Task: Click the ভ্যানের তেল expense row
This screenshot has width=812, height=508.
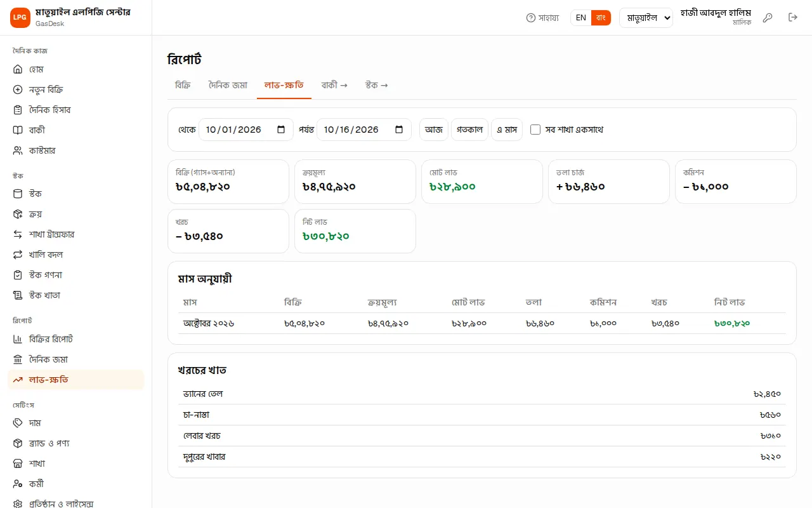Action: click(x=482, y=394)
